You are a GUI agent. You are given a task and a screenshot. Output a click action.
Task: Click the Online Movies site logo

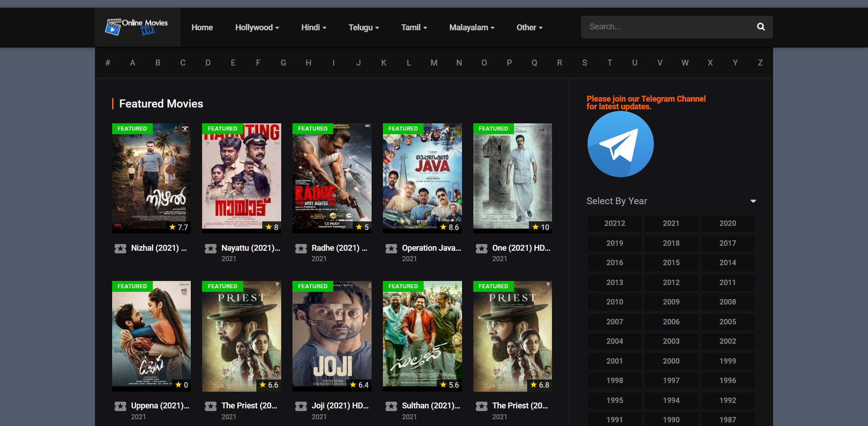point(137,27)
